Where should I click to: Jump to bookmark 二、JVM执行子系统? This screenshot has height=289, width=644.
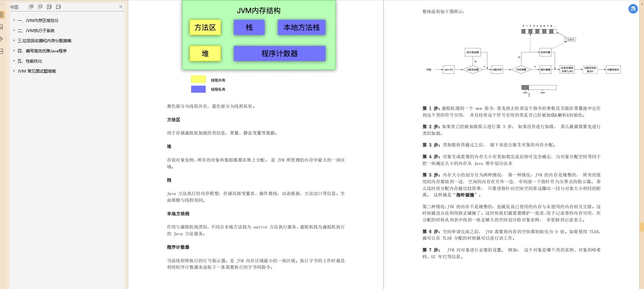click(x=36, y=31)
